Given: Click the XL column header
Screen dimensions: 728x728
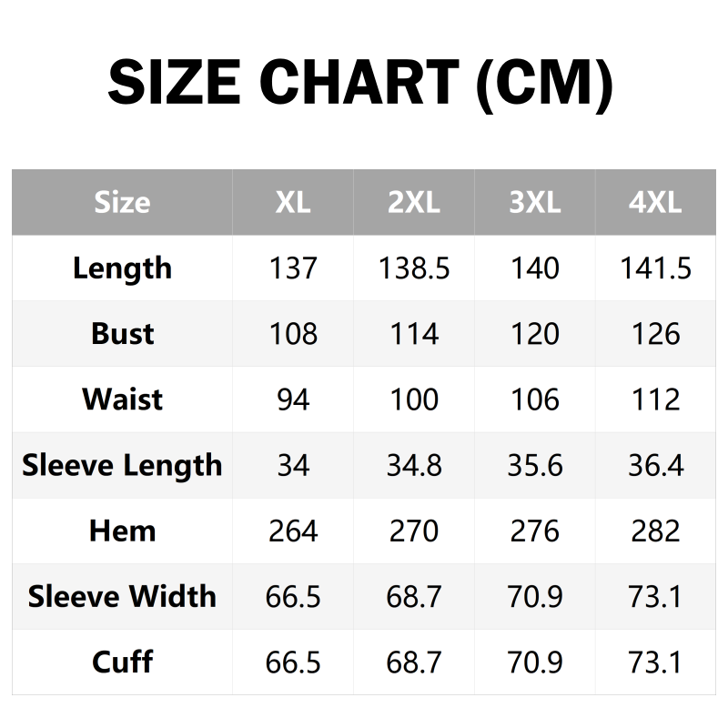Looking at the screenshot, I should click(293, 202).
